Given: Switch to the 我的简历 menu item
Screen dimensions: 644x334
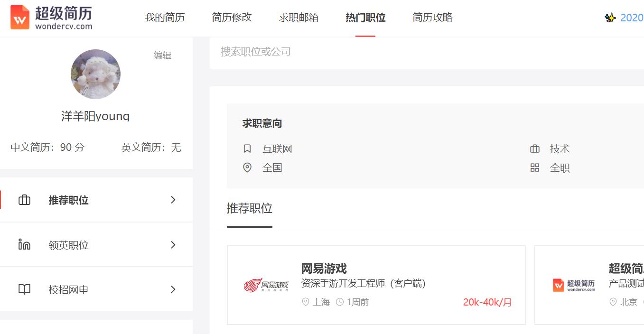Looking at the screenshot, I should tap(165, 17).
